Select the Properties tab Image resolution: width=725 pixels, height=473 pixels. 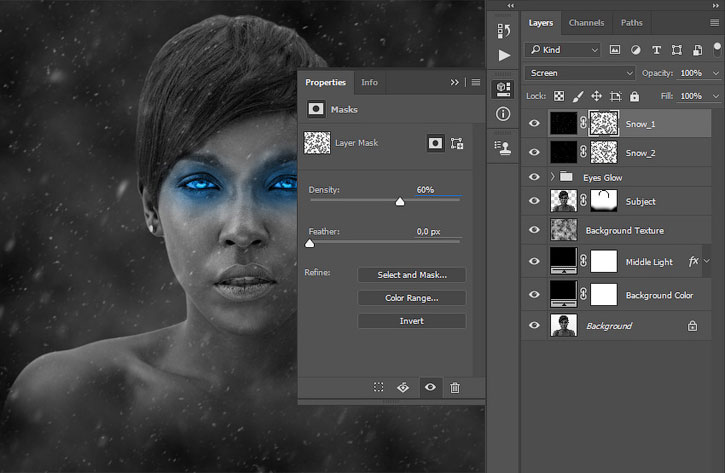326,82
